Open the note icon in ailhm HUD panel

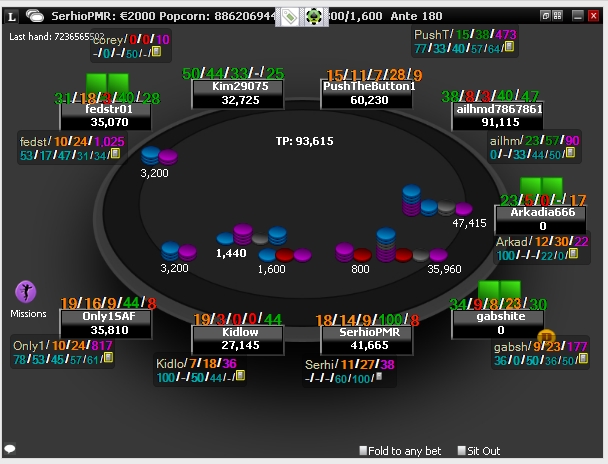570,153
